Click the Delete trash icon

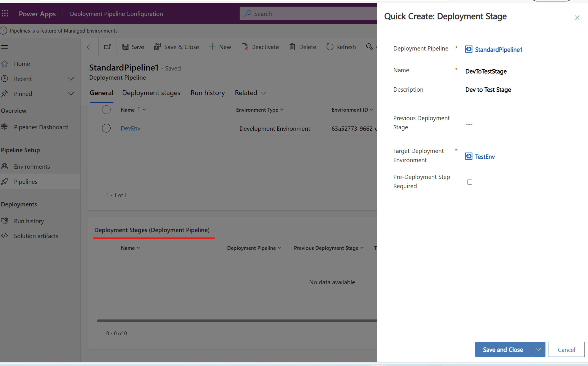coord(292,47)
